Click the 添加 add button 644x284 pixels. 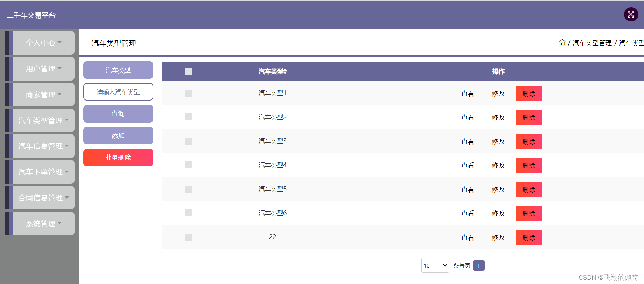(x=118, y=136)
